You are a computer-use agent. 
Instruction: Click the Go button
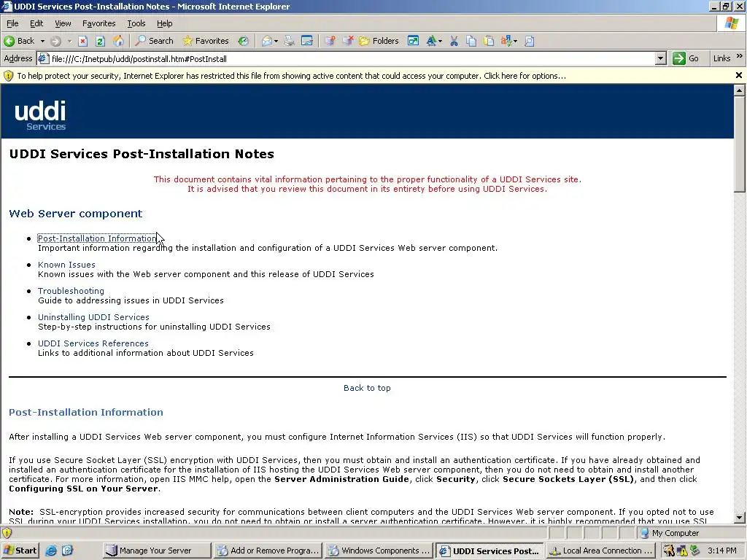click(x=686, y=58)
